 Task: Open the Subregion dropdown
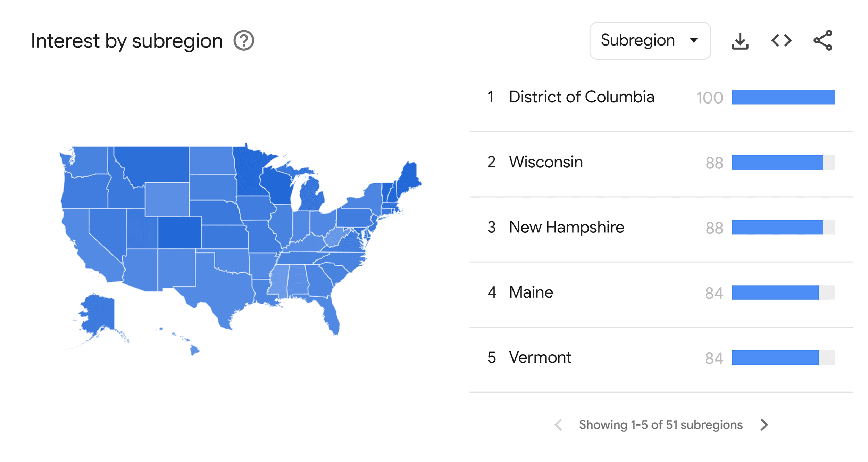point(650,40)
